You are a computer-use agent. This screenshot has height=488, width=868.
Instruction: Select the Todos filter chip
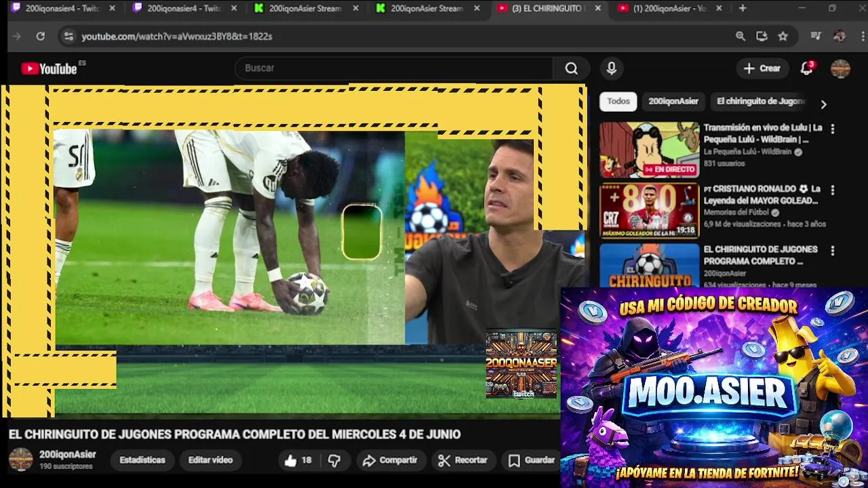coord(618,102)
